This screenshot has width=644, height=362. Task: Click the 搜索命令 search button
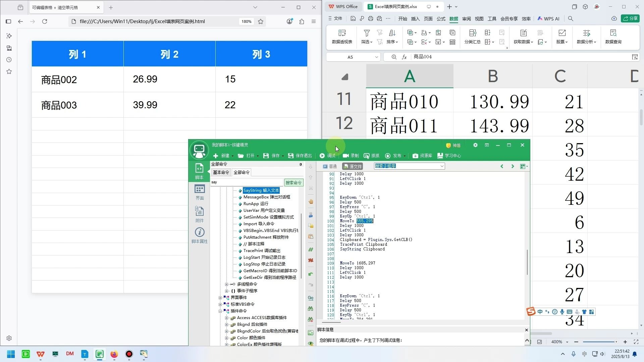293,182
